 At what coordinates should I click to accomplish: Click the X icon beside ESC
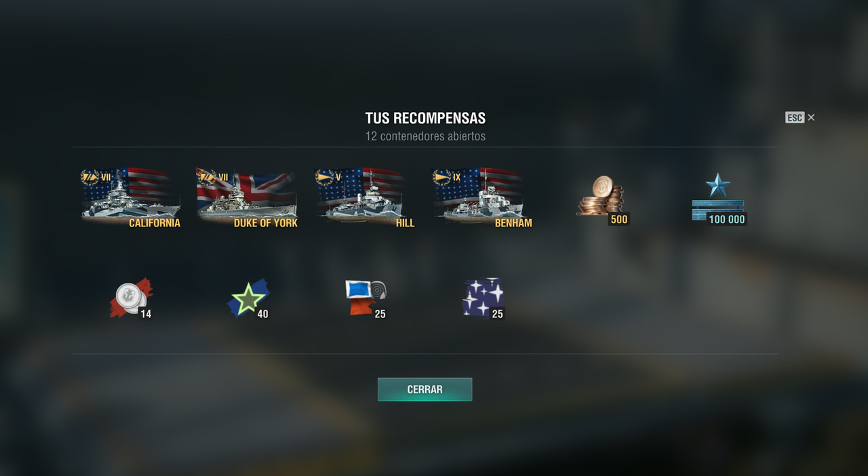[x=811, y=117]
